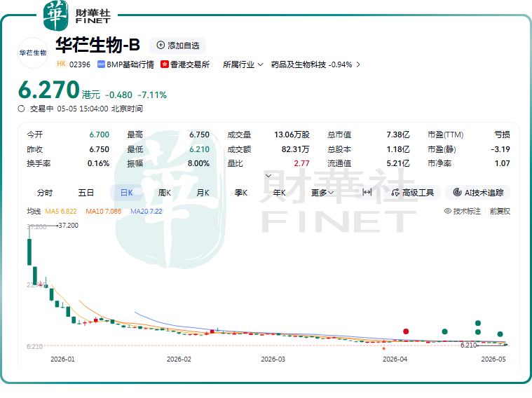532x398 pixels.
Task: Click the 均线 moving-average label
Action: (34, 211)
